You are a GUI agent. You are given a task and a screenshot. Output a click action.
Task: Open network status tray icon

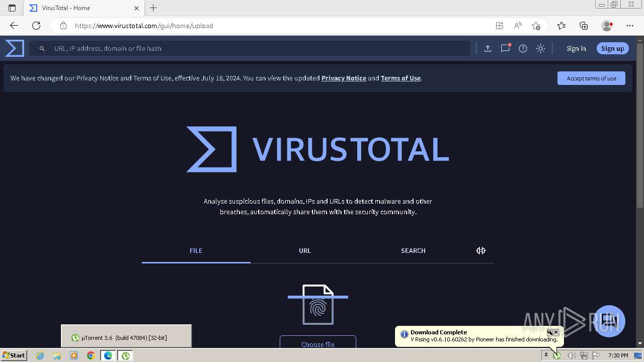[584, 355]
